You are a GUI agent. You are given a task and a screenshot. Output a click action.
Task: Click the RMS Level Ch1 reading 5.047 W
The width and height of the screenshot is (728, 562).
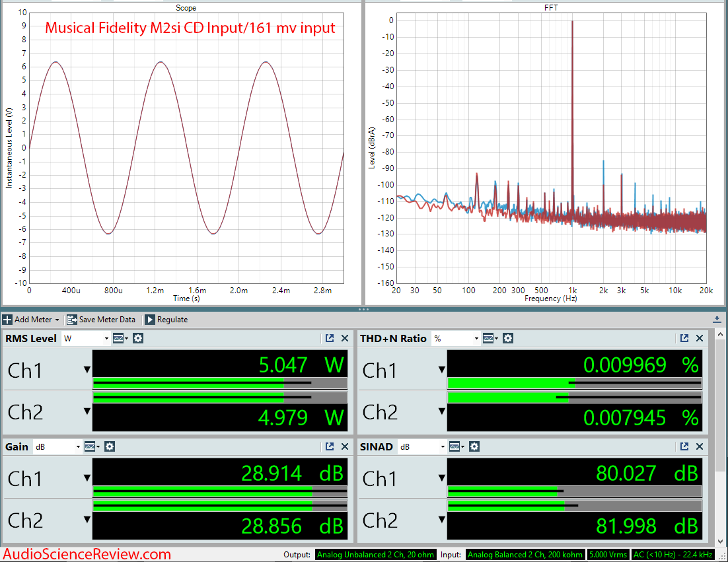coord(301,365)
